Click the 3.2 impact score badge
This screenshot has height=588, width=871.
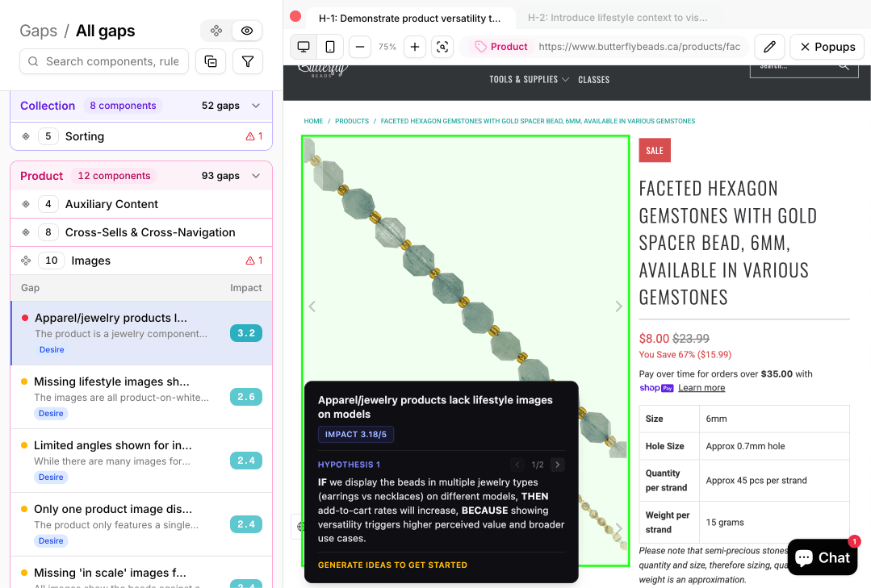tap(246, 333)
